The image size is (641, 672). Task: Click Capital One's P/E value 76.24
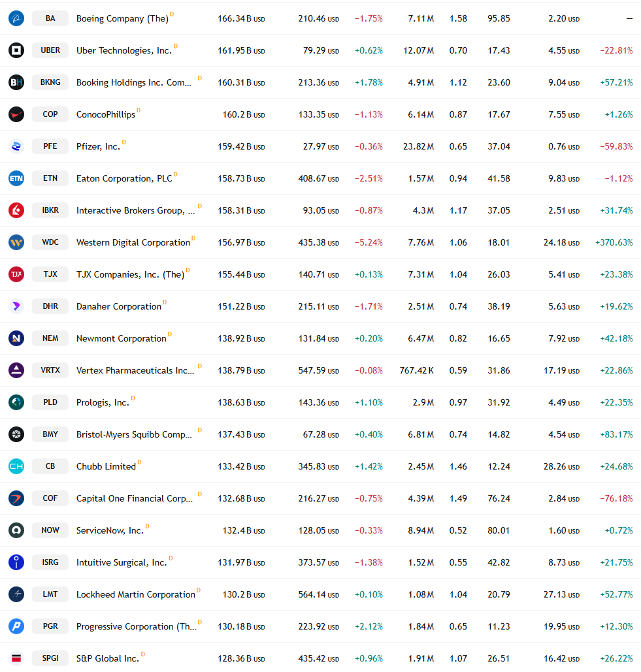499,498
